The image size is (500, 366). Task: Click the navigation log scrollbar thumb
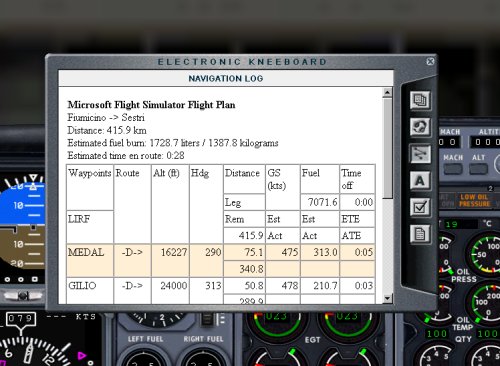coord(387,148)
